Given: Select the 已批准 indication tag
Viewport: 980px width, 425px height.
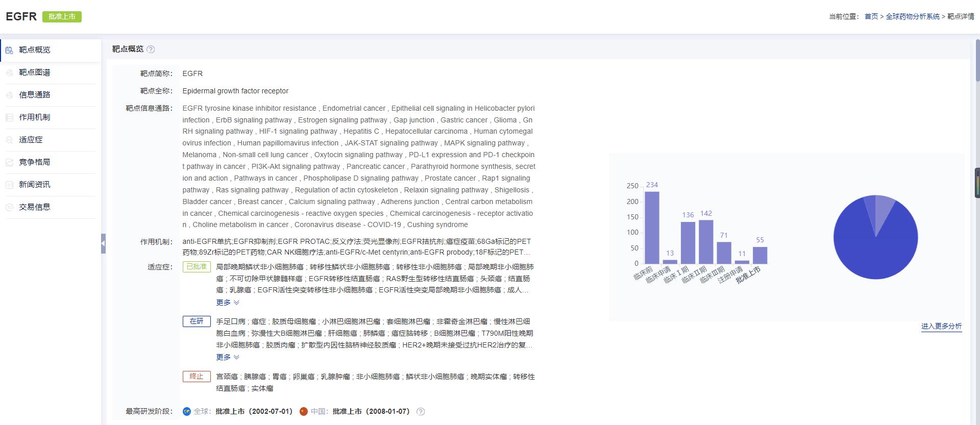Looking at the screenshot, I should pyautogui.click(x=197, y=267).
